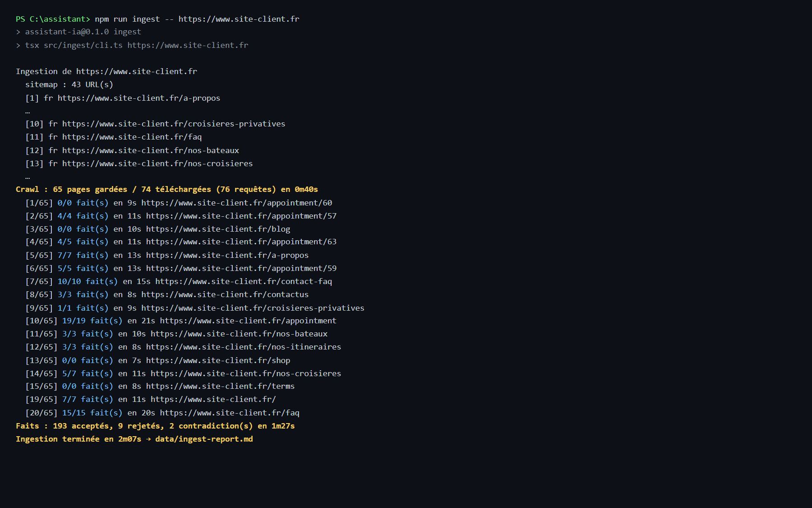Open the a-propos sitemap URL
The height and width of the screenshot is (508, 812).
[138, 98]
